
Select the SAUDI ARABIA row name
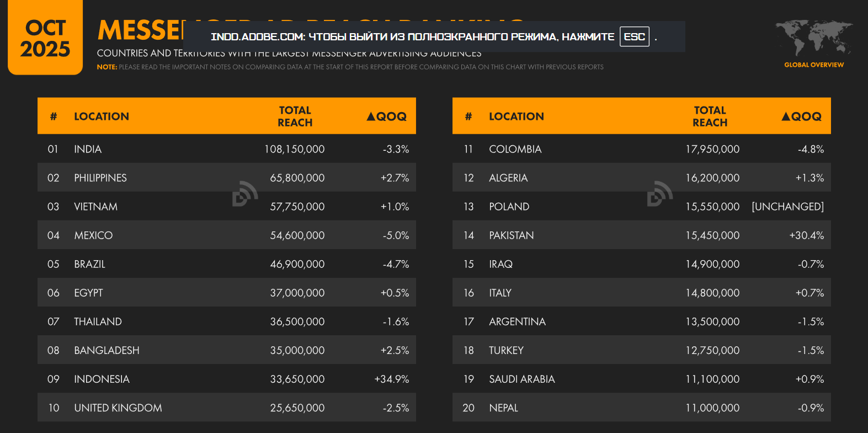point(521,379)
